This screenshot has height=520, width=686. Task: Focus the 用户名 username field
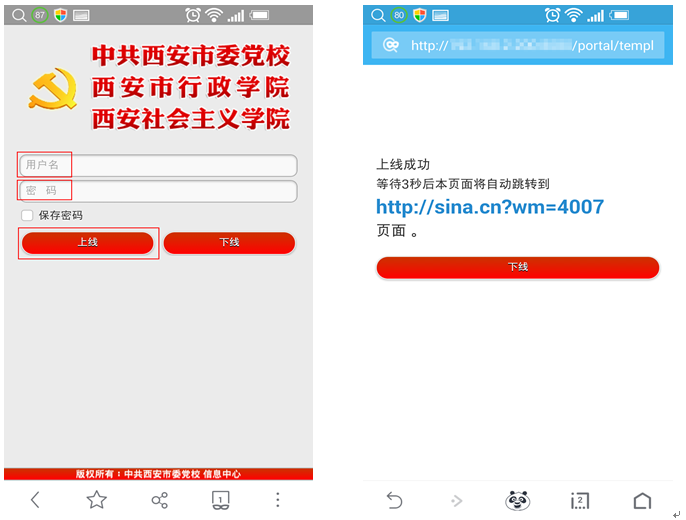coord(158,165)
